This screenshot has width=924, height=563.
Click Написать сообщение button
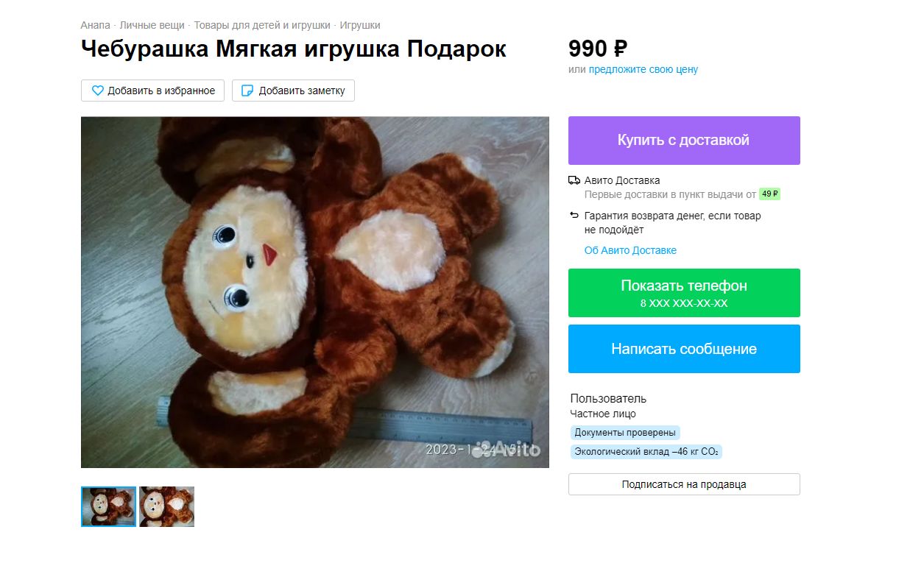coord(684,349)
